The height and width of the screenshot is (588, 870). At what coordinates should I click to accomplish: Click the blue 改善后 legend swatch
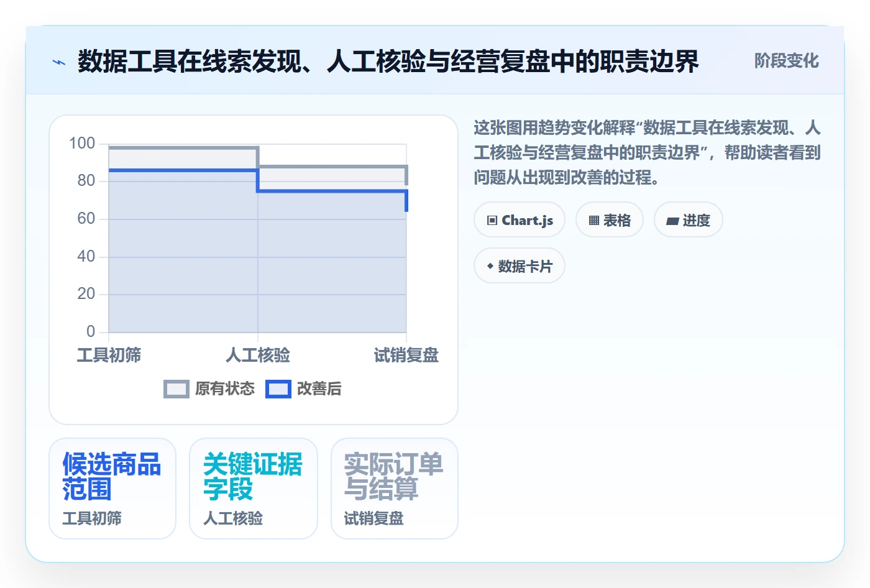point(278,389)
